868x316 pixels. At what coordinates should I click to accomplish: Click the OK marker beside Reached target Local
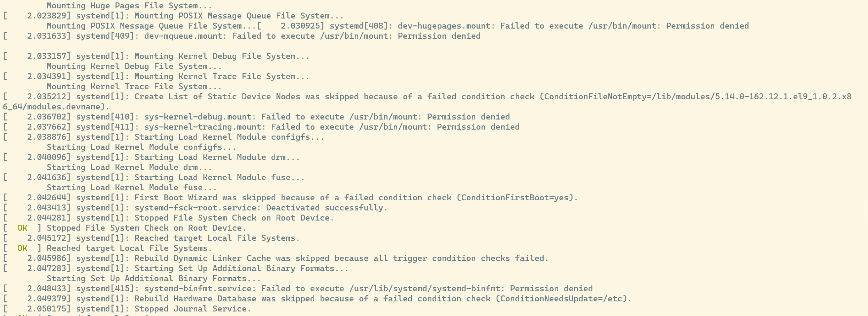click(x=22, y=248)
